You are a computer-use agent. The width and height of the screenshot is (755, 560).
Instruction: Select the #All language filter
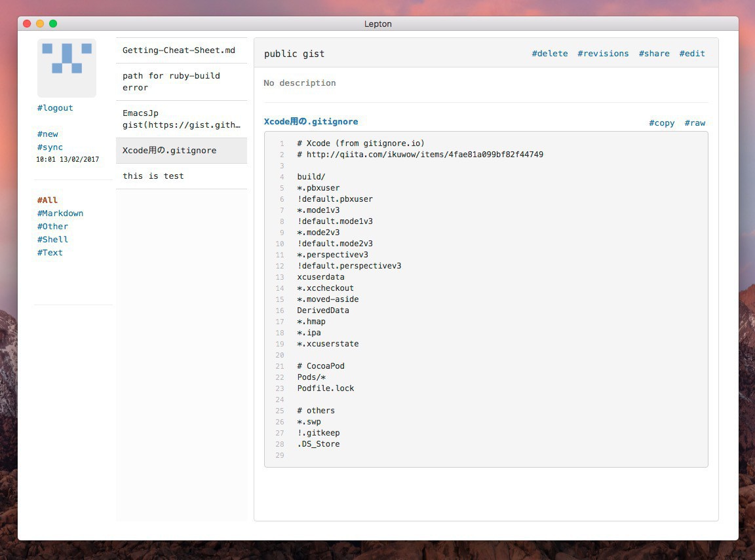47,200
